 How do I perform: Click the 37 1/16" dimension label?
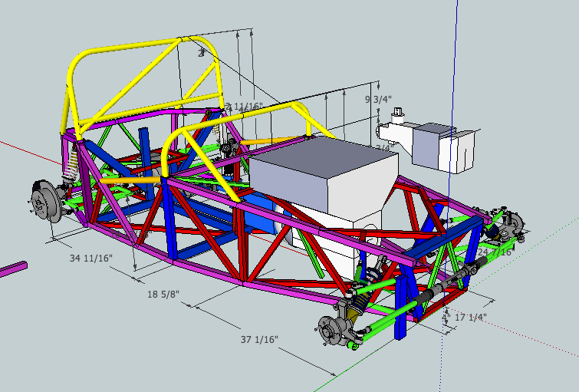tap(257, 339)
